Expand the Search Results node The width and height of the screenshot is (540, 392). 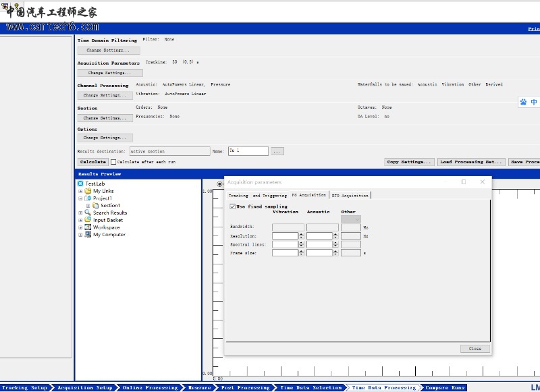pos(80,213)
